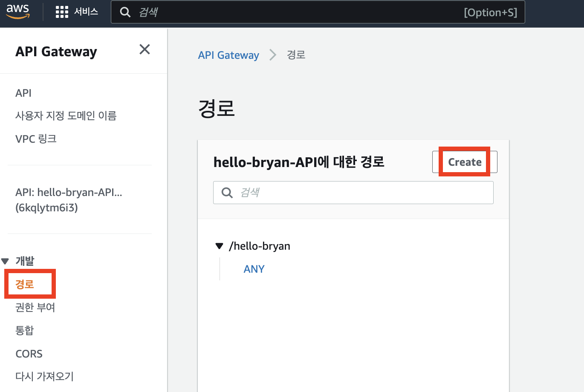Click the top AWS 검색 search box
The width and height of the screenshot is (584, 392).
point(318,12)
